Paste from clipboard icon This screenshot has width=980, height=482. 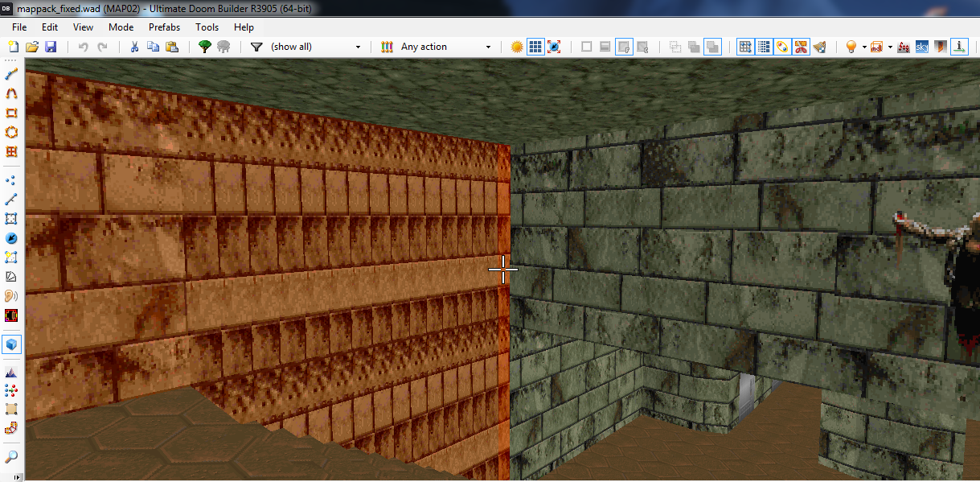(x=172, y=47)
